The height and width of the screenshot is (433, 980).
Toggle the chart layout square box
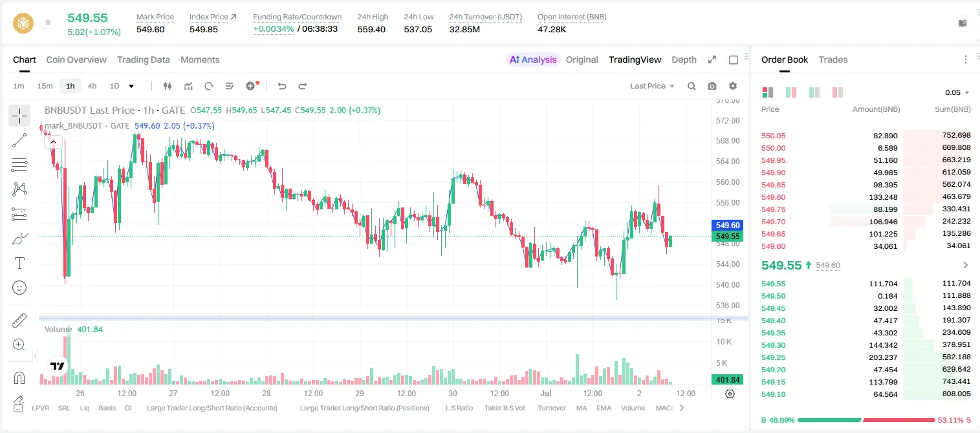[734, 59]
